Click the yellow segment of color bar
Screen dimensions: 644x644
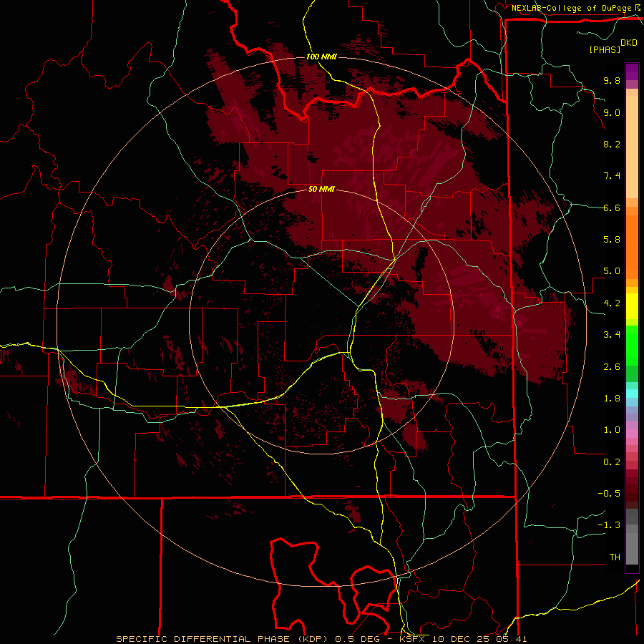[x=632, y=306]
